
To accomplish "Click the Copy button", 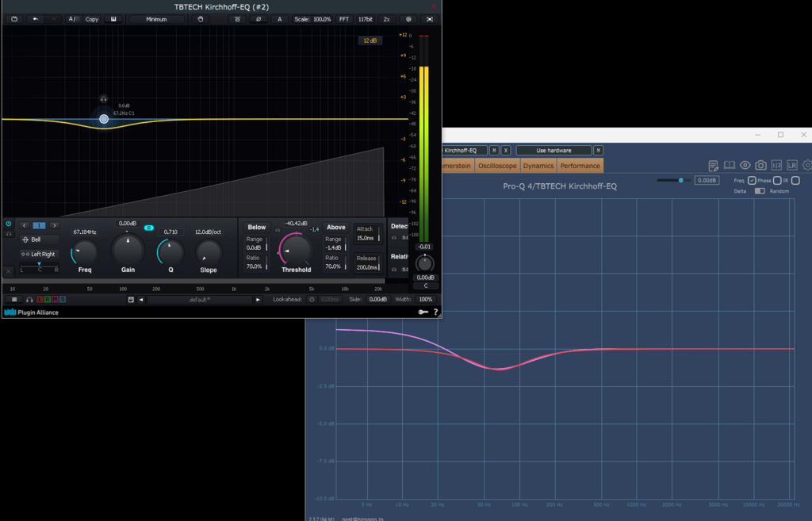I will (92, 19).
